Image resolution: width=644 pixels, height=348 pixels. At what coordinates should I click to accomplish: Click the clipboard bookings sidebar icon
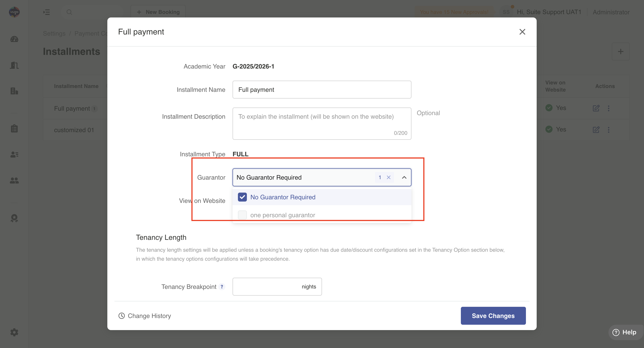point(14,129)
